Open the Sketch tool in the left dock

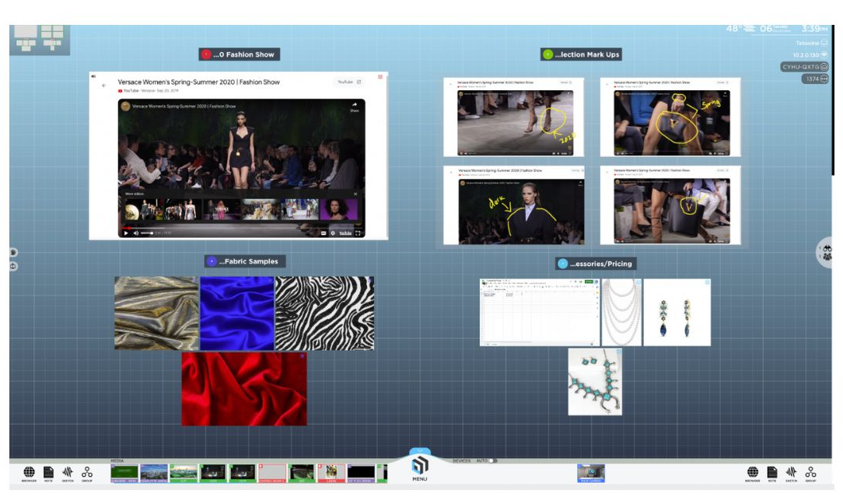click(68, 473)
